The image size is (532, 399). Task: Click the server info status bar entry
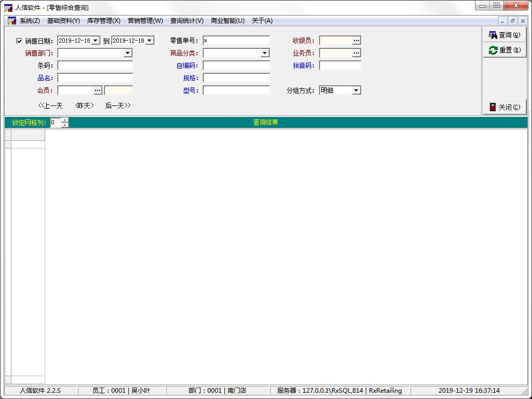point(339,391)
